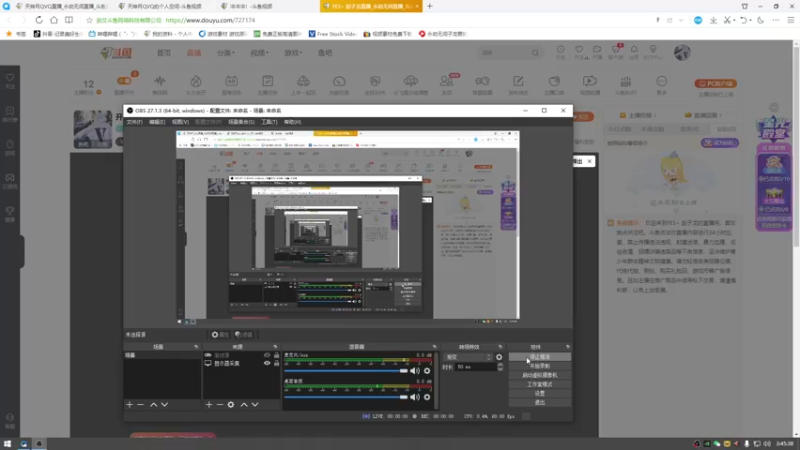Open transition properties gear in Scene Transitions panel
800x450 pixels.
(499, 357)
